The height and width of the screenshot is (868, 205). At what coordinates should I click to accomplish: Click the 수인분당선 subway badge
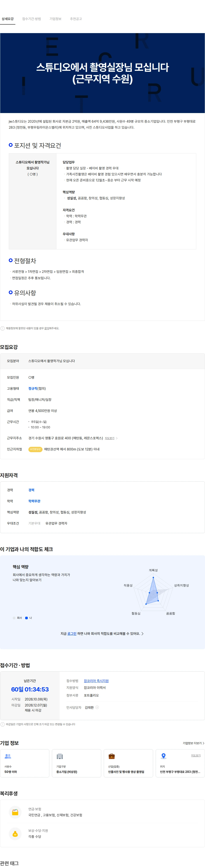(x=35, y=449)
